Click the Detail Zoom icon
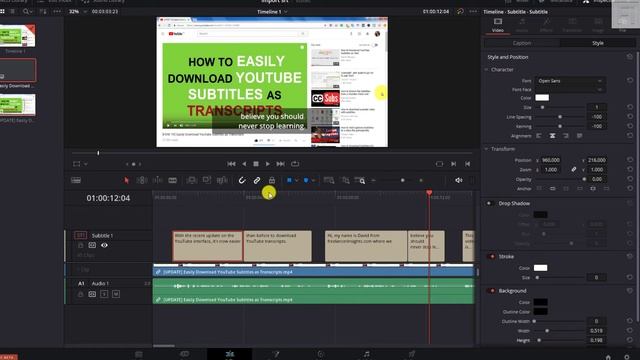 point(345,180)
